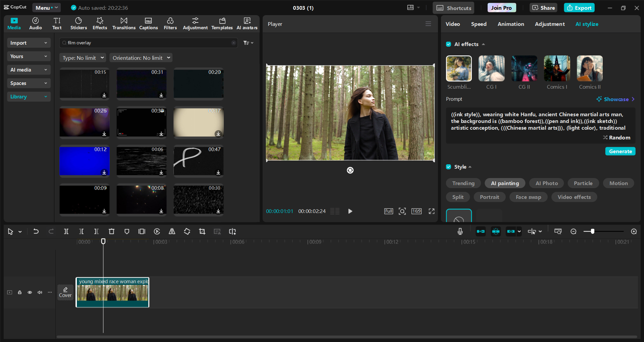
Task: Click the Generate button
Action: [x=620, y=152]
